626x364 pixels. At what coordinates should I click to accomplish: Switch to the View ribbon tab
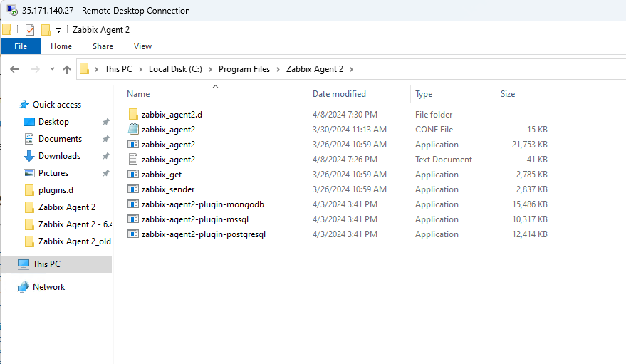tap(142, 46)
